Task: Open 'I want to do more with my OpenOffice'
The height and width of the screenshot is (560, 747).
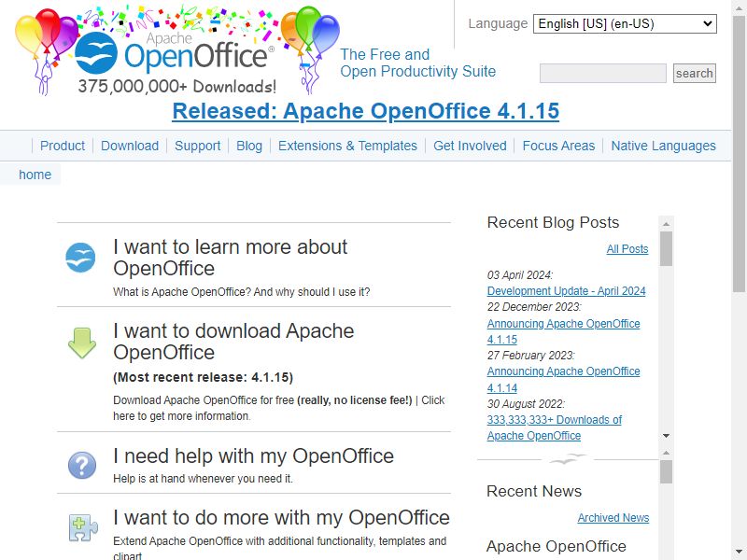Action: pyautogui.click(x=281, y=518)
